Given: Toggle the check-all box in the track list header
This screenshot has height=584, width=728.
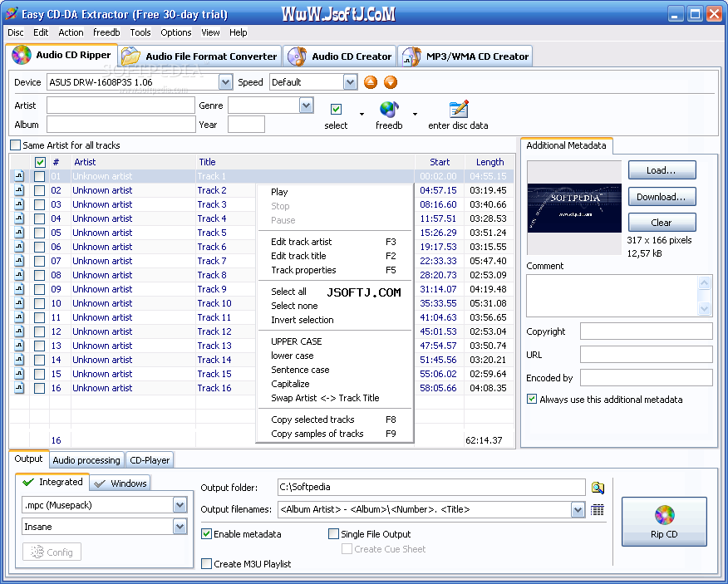Looking at the screenshot, I should click(x=40, y=162).
